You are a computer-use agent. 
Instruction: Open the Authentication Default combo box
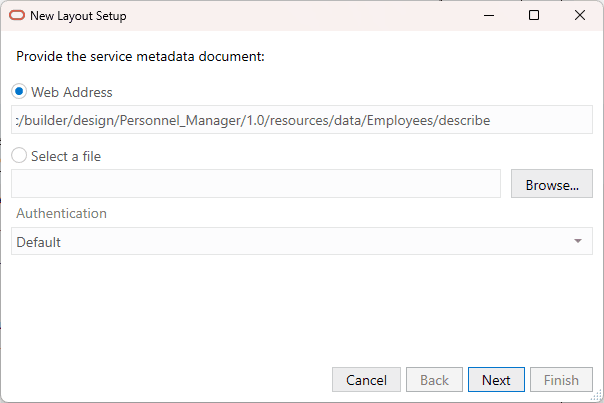click(x=302, y=241)
